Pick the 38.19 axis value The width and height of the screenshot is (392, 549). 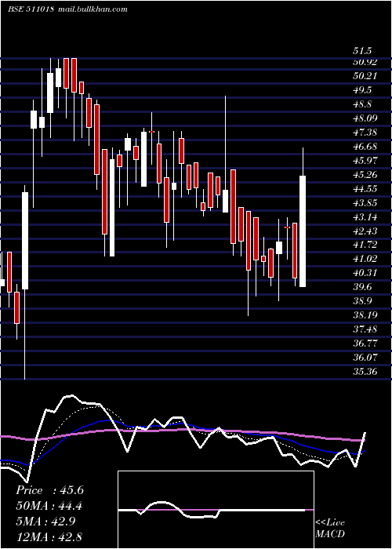click(x=365, y=314)
